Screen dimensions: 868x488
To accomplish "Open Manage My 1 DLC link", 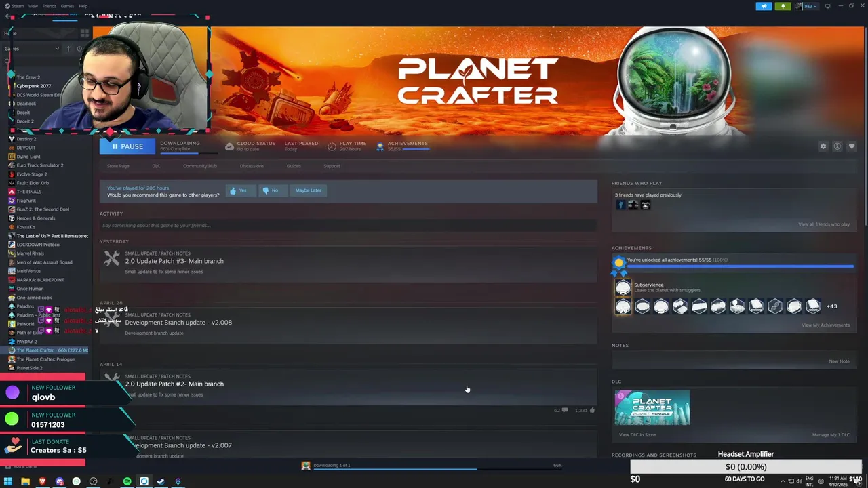I will 831,435.
